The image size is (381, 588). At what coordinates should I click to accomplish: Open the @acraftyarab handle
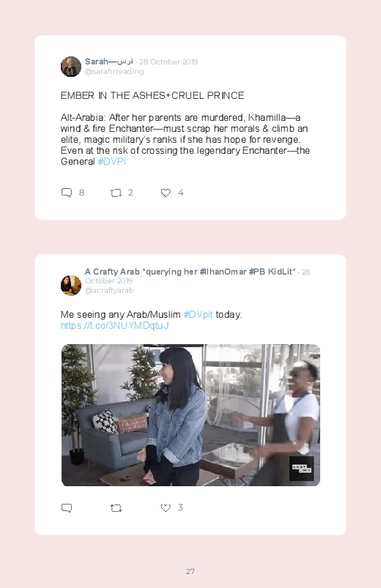pos(109,291)
